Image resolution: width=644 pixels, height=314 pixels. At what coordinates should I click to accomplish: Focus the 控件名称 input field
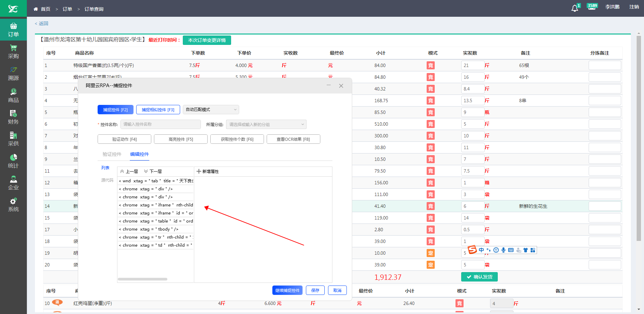[161, 124]
